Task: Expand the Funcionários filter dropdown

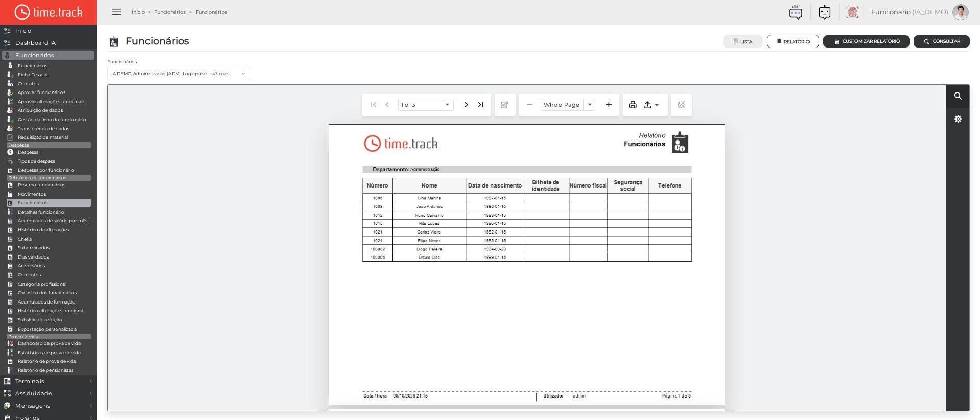Action: coord(179,74)
